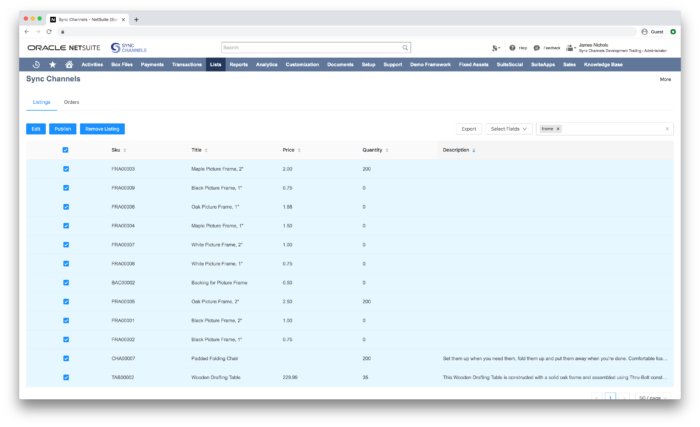Open the shortcuts star icon
Image resolution: width=700 pixels, height=427 pixels.
[53, 64]
